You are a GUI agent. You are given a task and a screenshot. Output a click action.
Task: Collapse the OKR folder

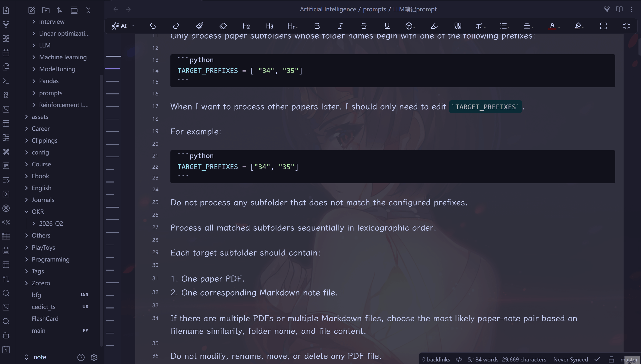click(x=27, y=212)
